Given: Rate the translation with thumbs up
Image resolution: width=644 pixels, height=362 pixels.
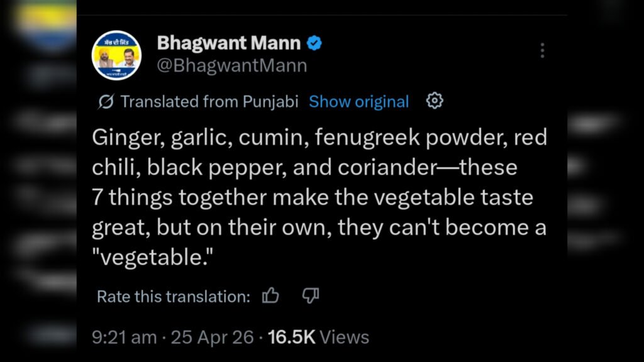Looking at the screenshot, I should tap(270, 296).
